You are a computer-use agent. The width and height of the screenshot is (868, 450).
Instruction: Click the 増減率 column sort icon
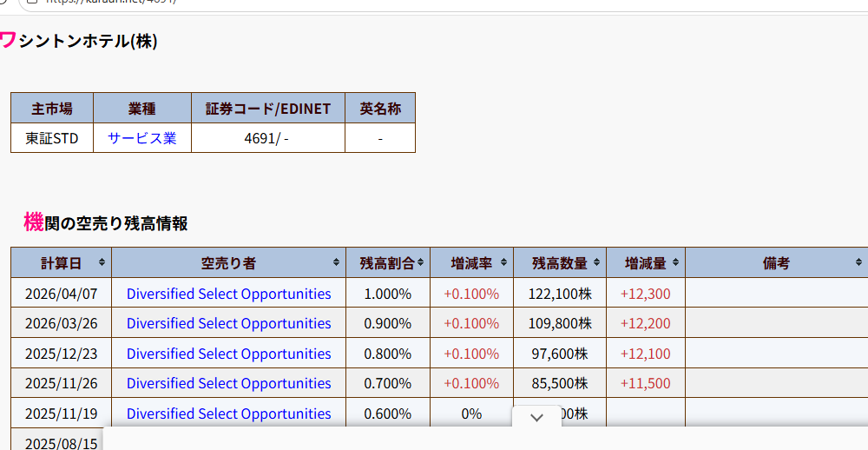(x=503, y=262)
